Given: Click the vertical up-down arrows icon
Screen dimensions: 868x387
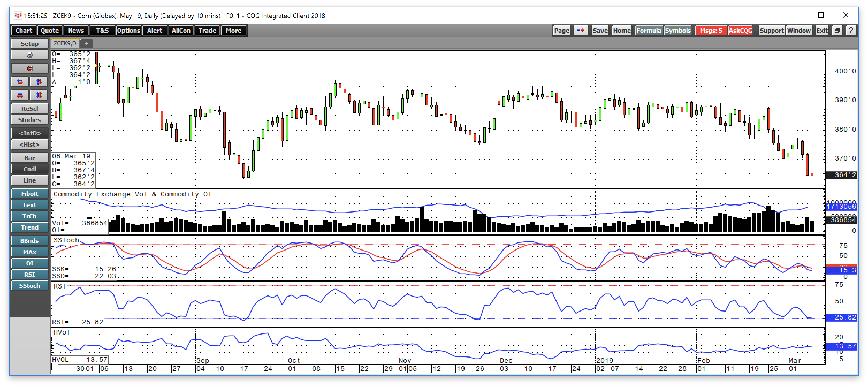Looking at the screenshot, I should point(39,81).
